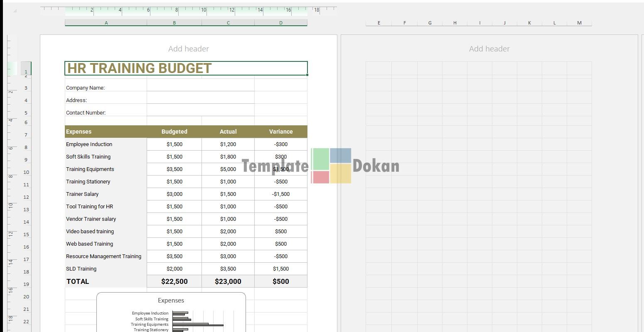Click the blank field beside Company Name
This screenshot has width=644, height=332.
pyautogui.click(x=200, y=87)
